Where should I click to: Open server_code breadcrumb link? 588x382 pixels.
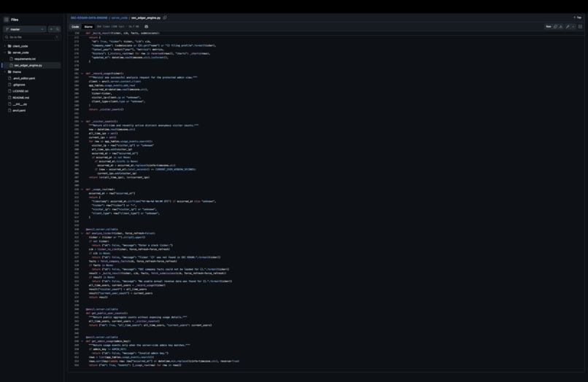tap(119, 17)
